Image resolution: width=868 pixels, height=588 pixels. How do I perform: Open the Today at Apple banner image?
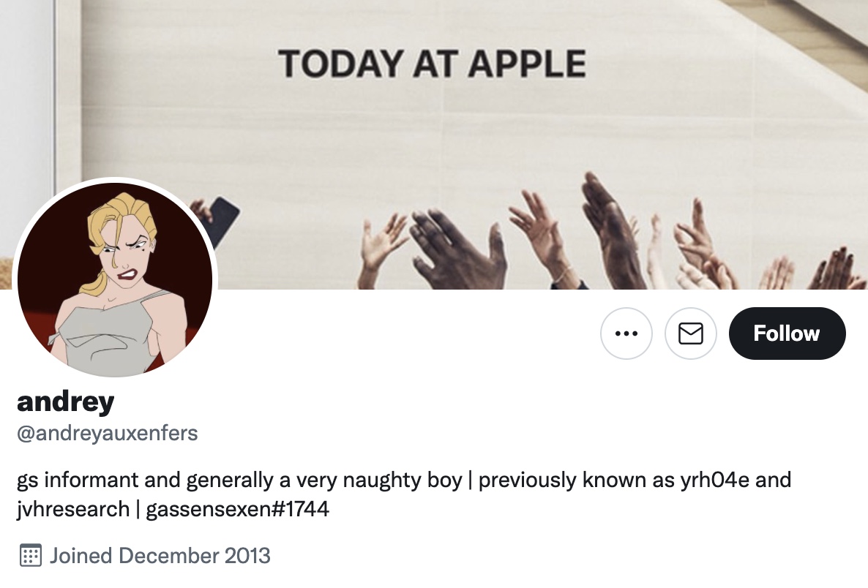(434, 144)
